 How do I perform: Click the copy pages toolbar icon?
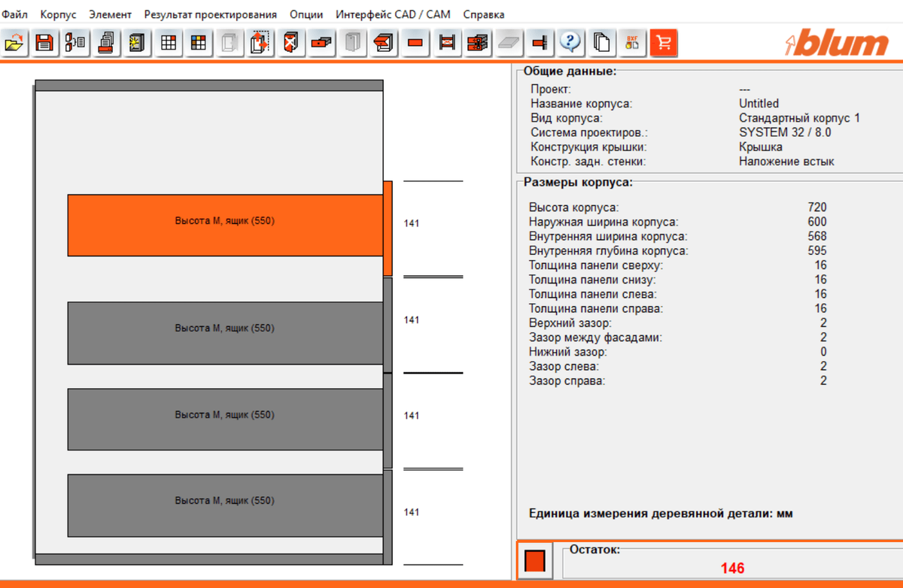coord(601,43)
